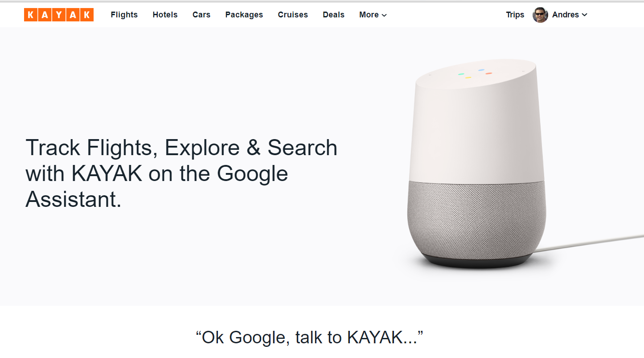
Task: Click the blue light on the speaker
Action: pyautogui.click(x=481, y=70)
